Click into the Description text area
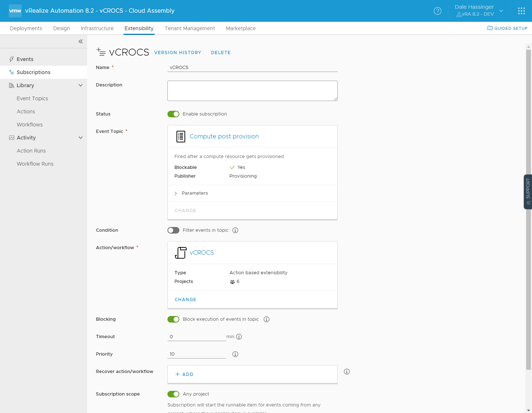The image size is (532, 413). tap(252, 91)
